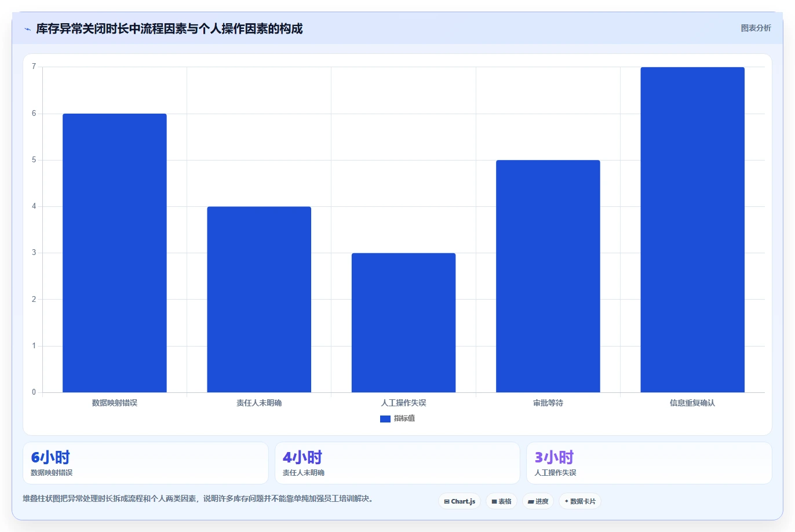
Task: Click the y-axis value 0
Action: pyautogui.click(x=34, y=392)
